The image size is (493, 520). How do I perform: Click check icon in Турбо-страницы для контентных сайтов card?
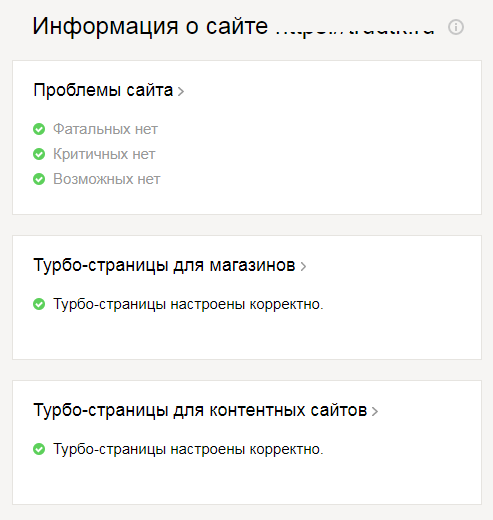click(39, 449)
